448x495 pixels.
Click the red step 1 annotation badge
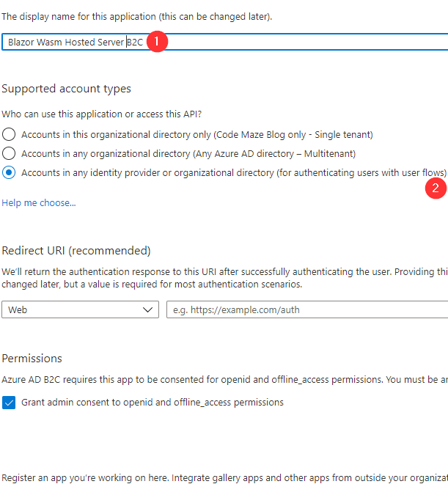coord(157,42)
